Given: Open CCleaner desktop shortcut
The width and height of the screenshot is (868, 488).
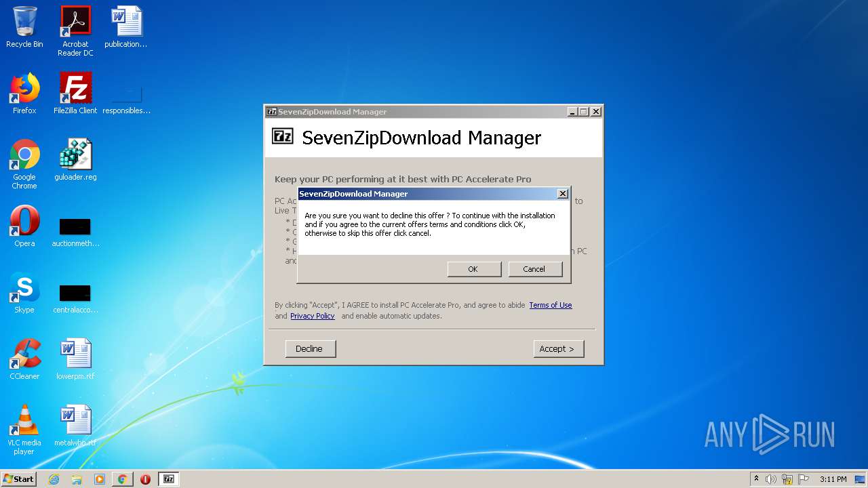Looking at the screenshot, I should (24, 359).
